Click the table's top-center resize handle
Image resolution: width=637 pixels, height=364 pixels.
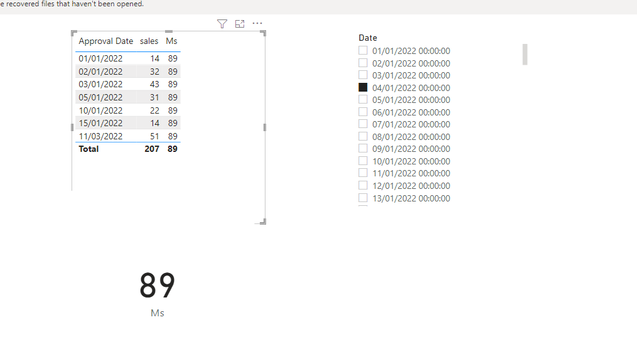(169, 31)
